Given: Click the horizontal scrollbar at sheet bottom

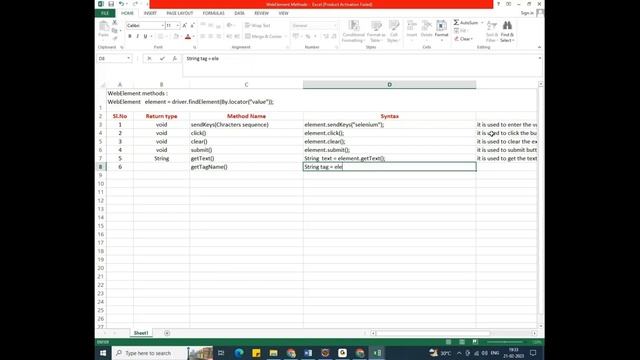Looking at the screenshot, I should tap(433, 333).
